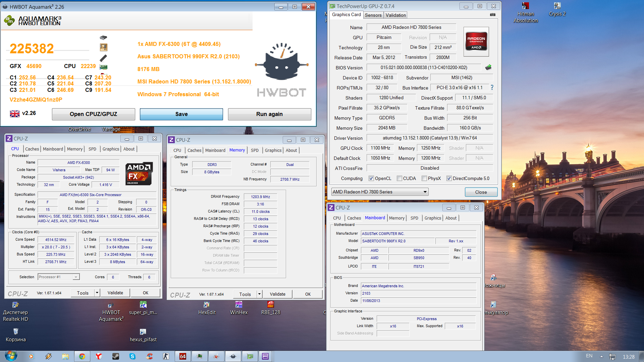Open Graphics tab in the CPU-Z Mainboard window
Screen dimensions: 644x362
point(433,218)
